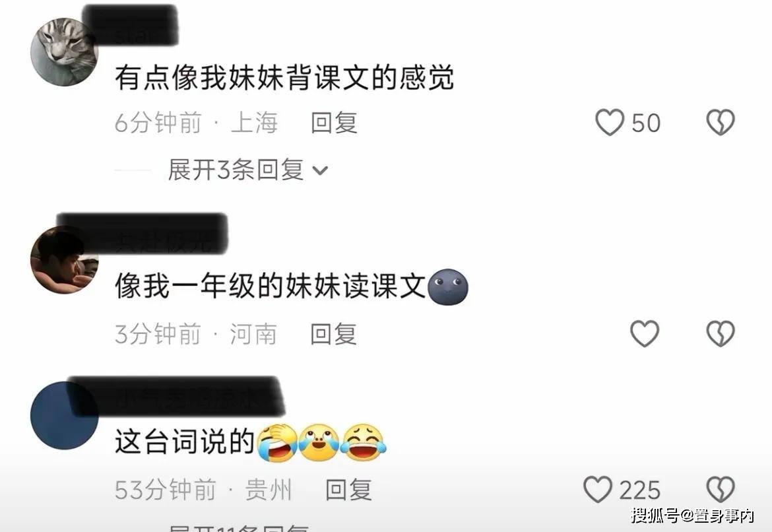This screenshot has height=532, width=772.
Task: Reply to the 河南 comment via 回复
Action: pos(333,334)
